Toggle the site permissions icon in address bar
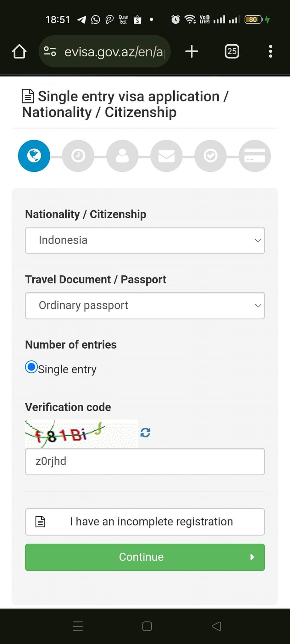The width and height of the screenshot is (290, 644). tap(50, 51)
